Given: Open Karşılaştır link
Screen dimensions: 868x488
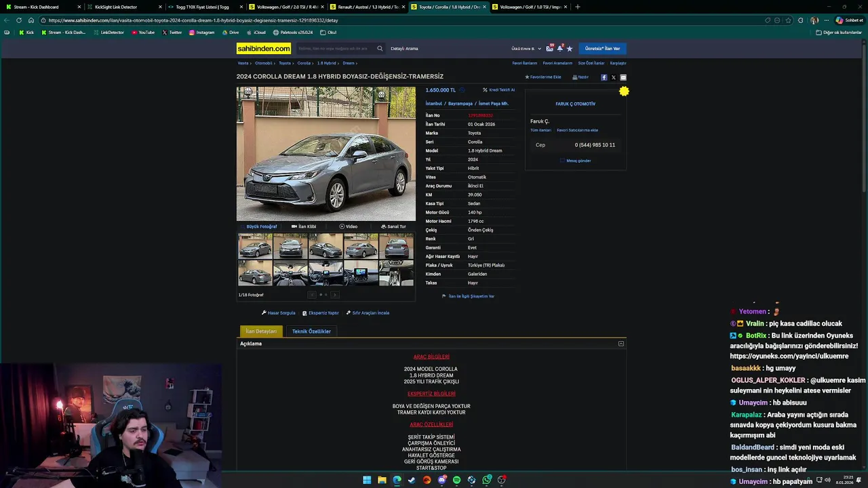Looking at the screenshot, I should pos(618,63).
